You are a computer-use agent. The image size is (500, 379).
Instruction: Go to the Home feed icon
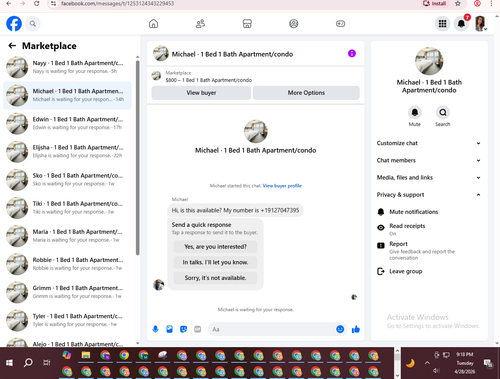[x=153, y=24]
